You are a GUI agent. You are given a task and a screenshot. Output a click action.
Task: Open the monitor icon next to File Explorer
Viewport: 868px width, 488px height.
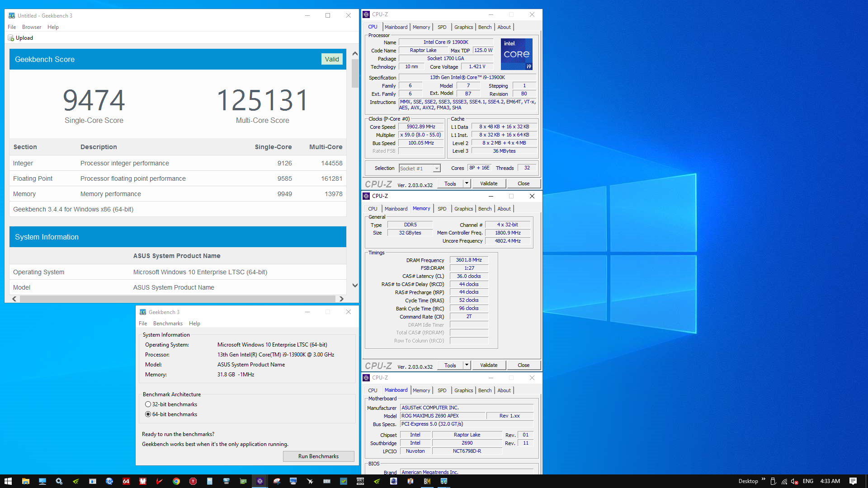click(x=42, y=481)
